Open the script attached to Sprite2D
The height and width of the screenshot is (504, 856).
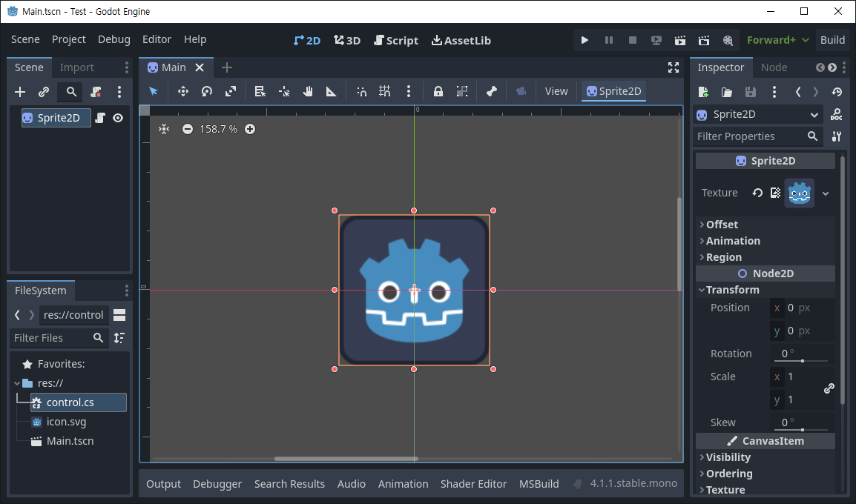(100, 118)
